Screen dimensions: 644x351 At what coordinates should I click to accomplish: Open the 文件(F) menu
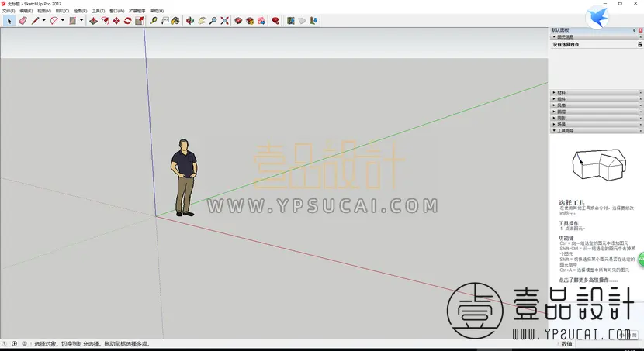coord(9,11)
